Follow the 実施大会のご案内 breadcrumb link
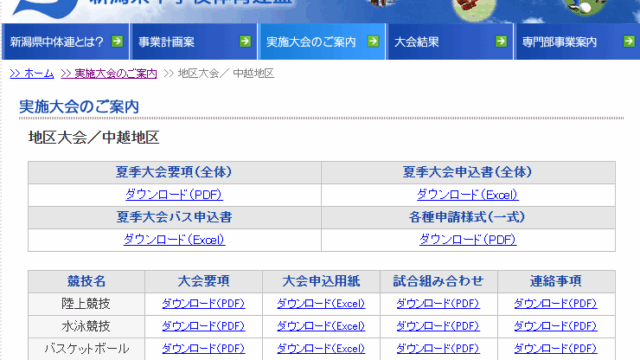Screen dimensions: 640x360 tap(109, 73)
